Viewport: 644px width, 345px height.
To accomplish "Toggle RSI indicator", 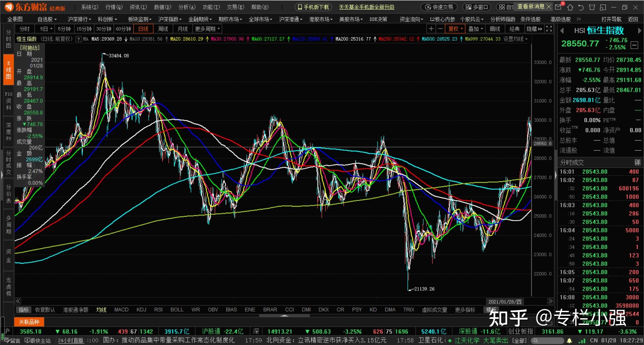I will pos(158,310).
